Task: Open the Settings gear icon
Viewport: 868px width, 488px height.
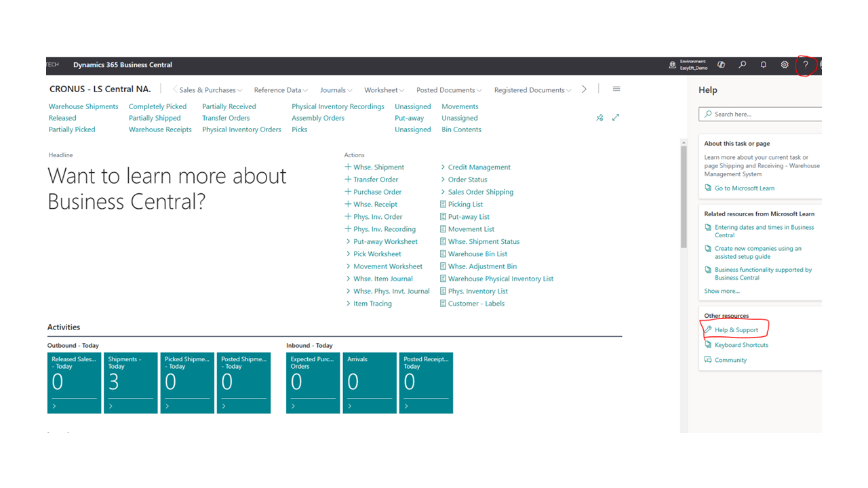Action: (785, 65)
